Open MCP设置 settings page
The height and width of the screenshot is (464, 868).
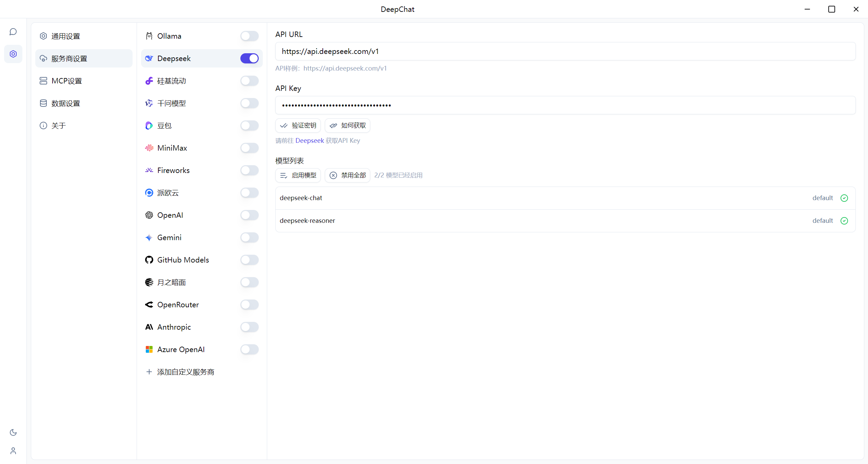[66, 81]
